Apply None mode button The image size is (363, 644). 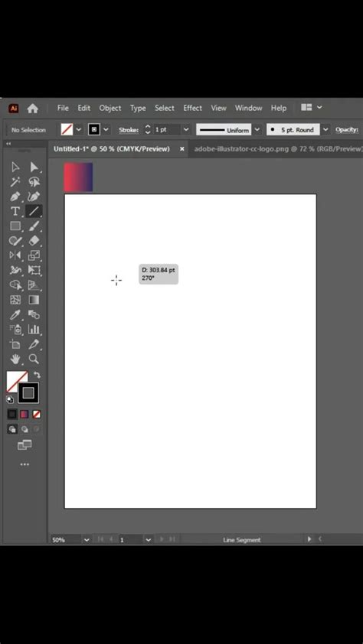(37, 414)
